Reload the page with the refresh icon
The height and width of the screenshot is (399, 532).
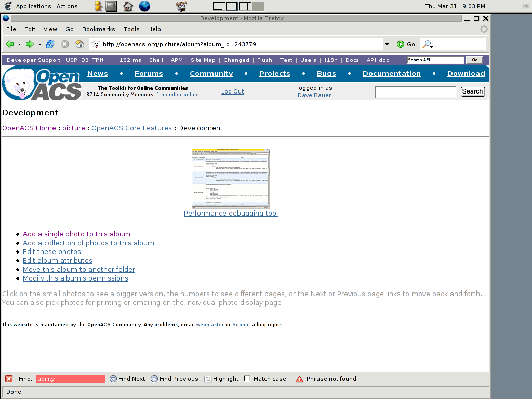point(50,44)
